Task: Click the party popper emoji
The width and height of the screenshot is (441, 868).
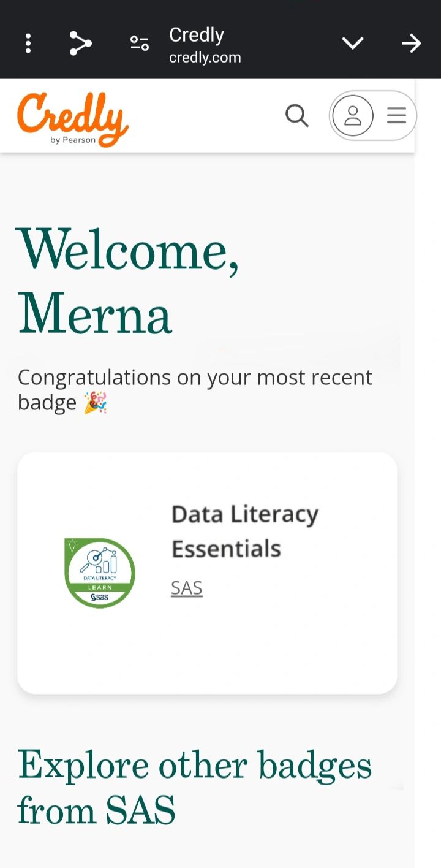Action: point(96,403)
